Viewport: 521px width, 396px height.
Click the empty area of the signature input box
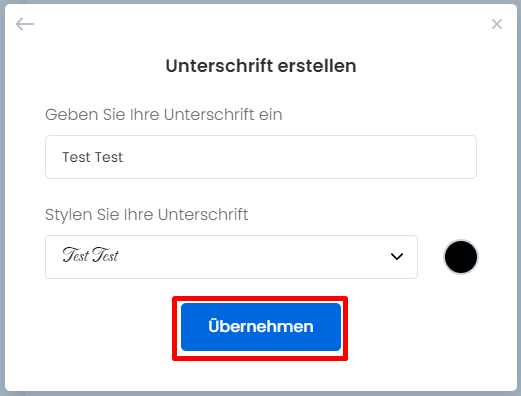tap(300, 157)
